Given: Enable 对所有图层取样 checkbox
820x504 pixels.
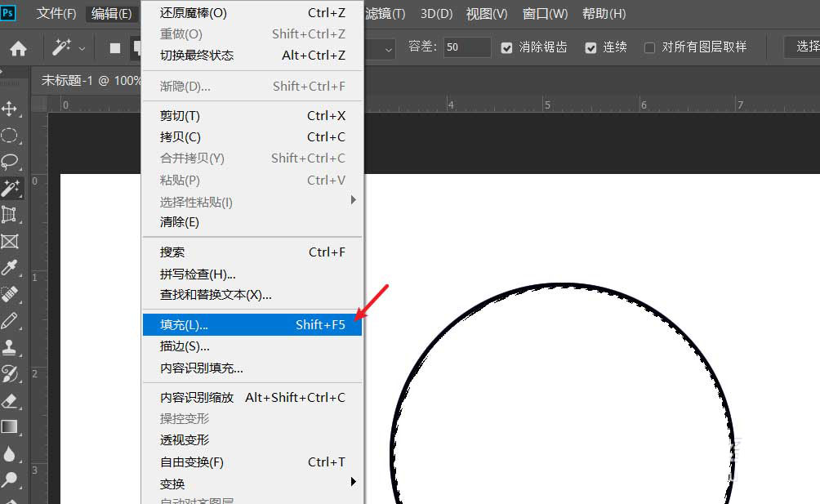Looking at the screenshot, I should pyautogui.click(x=649, y=48).
